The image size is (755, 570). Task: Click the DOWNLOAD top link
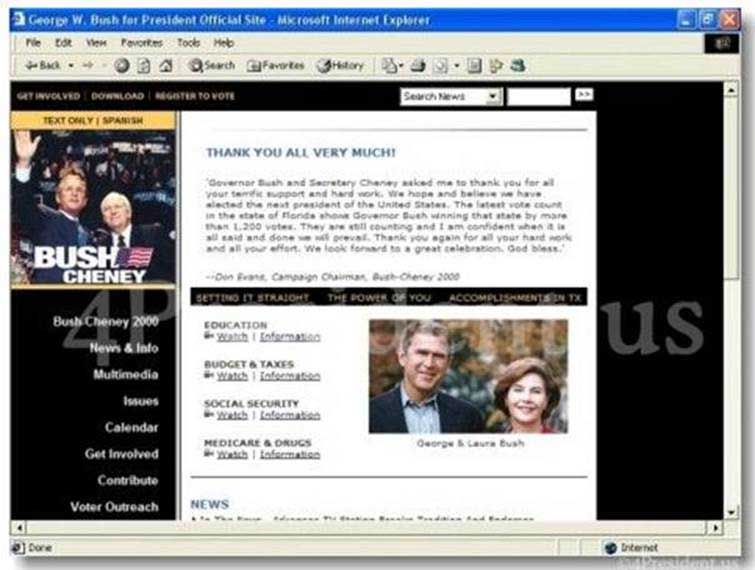click(117, 96)
